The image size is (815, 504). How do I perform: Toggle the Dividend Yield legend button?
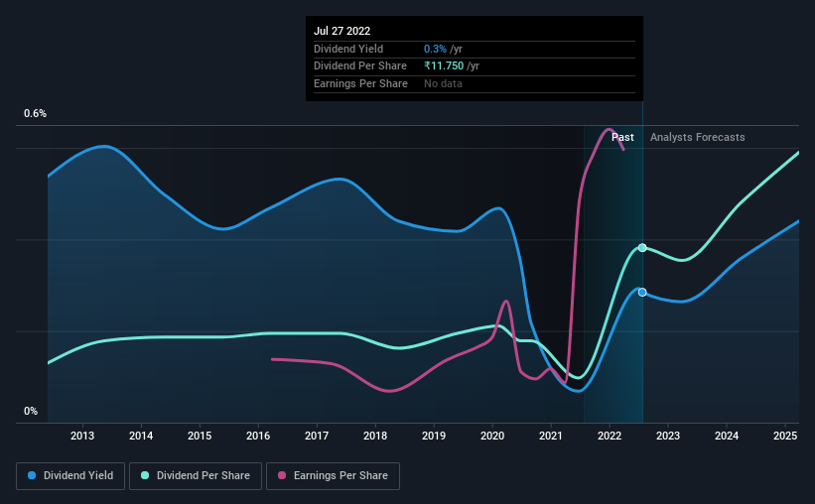tap(70, 476)
